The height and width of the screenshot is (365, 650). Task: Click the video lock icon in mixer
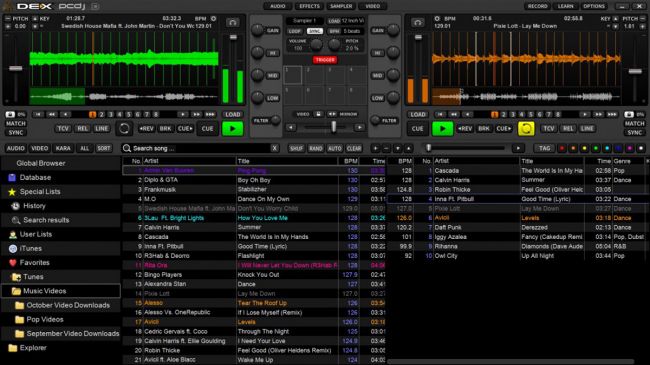point(318,114)
